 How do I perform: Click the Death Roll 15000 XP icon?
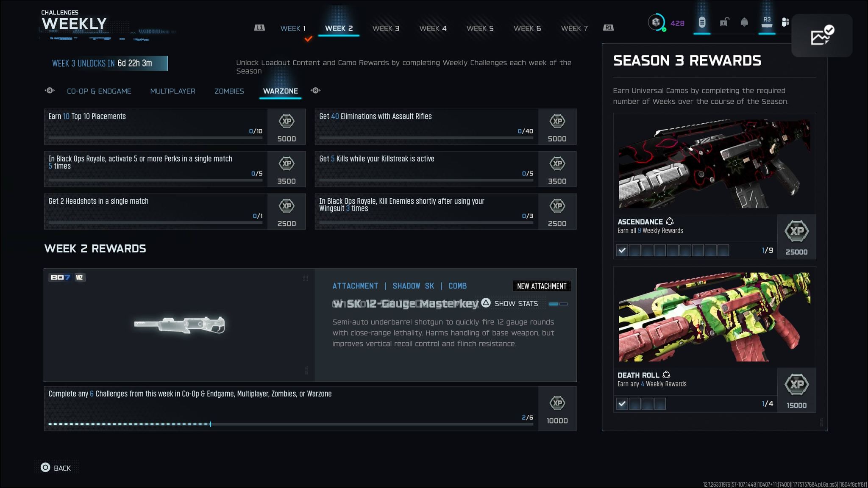pyautogui.click(x=796, y=385)
